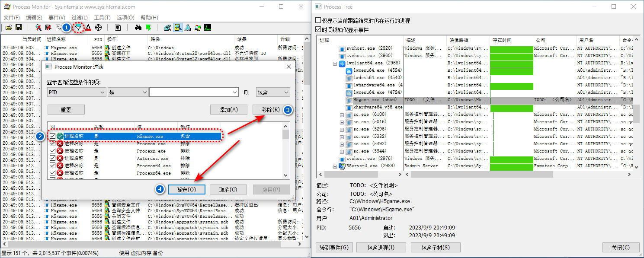Screen dimensions: 644x258
Task: Click the 移除(R) button
Action: tap(271, 110)
